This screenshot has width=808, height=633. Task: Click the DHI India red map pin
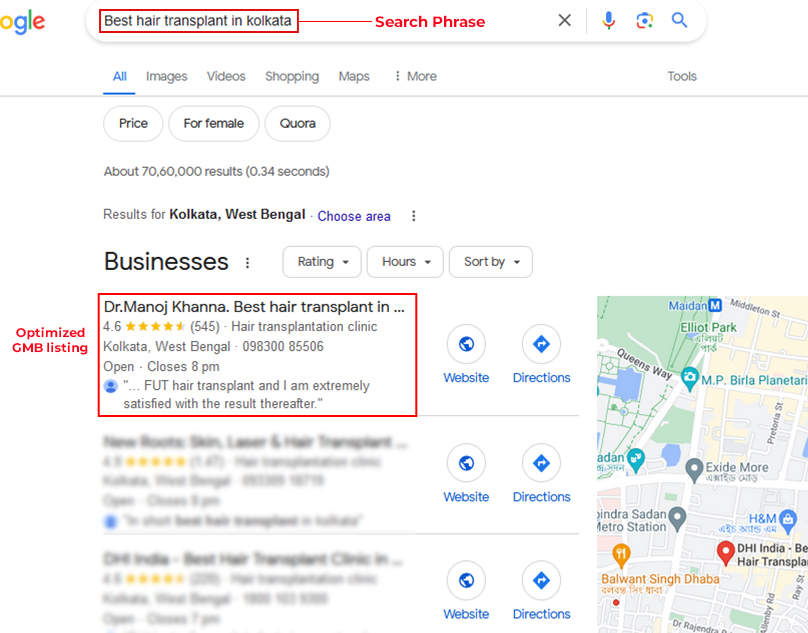tap(726, 553)
